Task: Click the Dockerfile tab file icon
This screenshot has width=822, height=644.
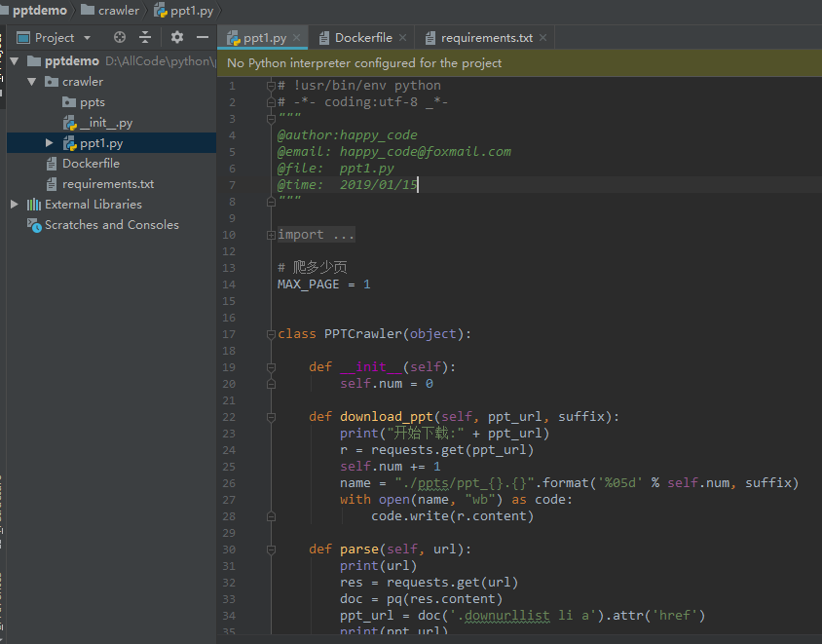Action: 324,38
